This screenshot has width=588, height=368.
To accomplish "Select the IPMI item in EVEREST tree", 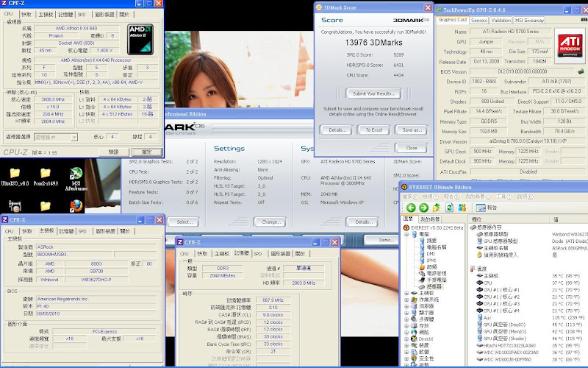I will coord(428,261).
